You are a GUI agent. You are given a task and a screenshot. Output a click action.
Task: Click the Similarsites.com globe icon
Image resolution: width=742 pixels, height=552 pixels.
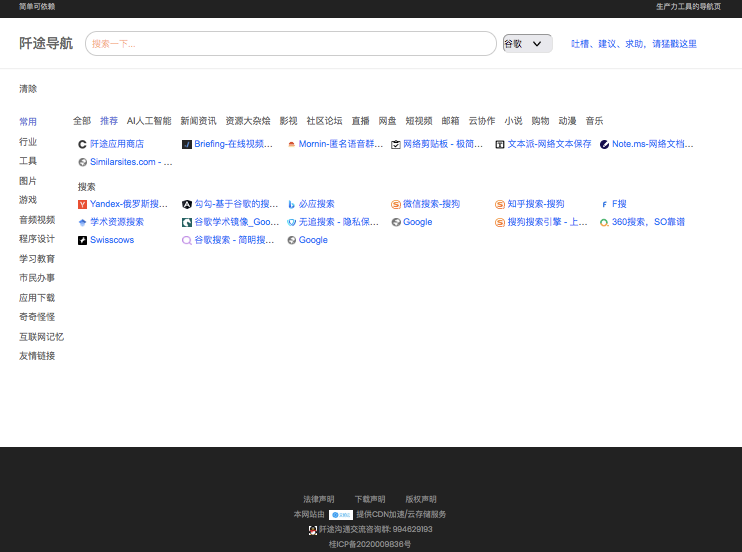82,162
